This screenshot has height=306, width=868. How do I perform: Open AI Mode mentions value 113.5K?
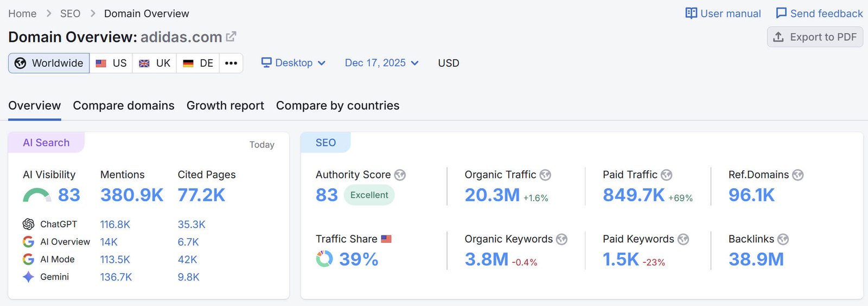tap(115, 259)
